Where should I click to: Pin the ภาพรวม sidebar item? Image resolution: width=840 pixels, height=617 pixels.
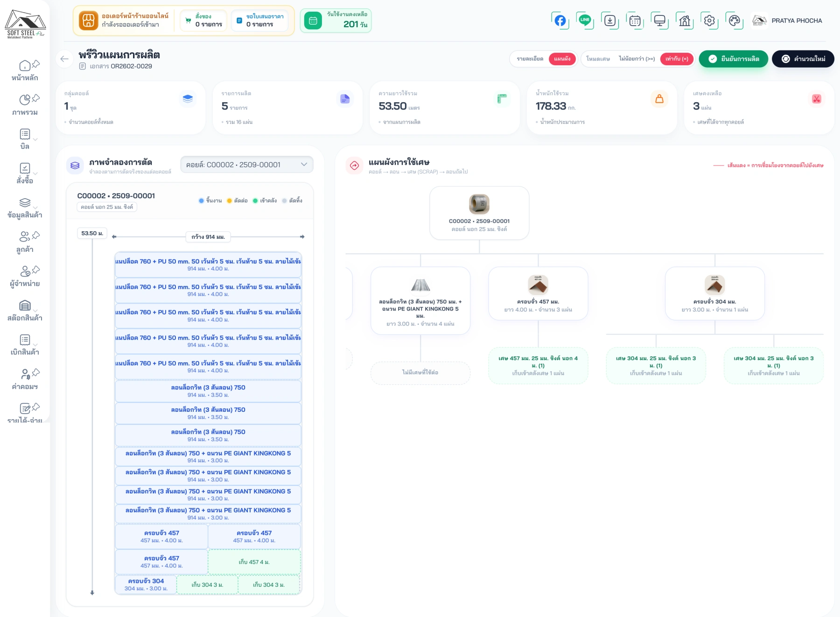click(36, 98)
